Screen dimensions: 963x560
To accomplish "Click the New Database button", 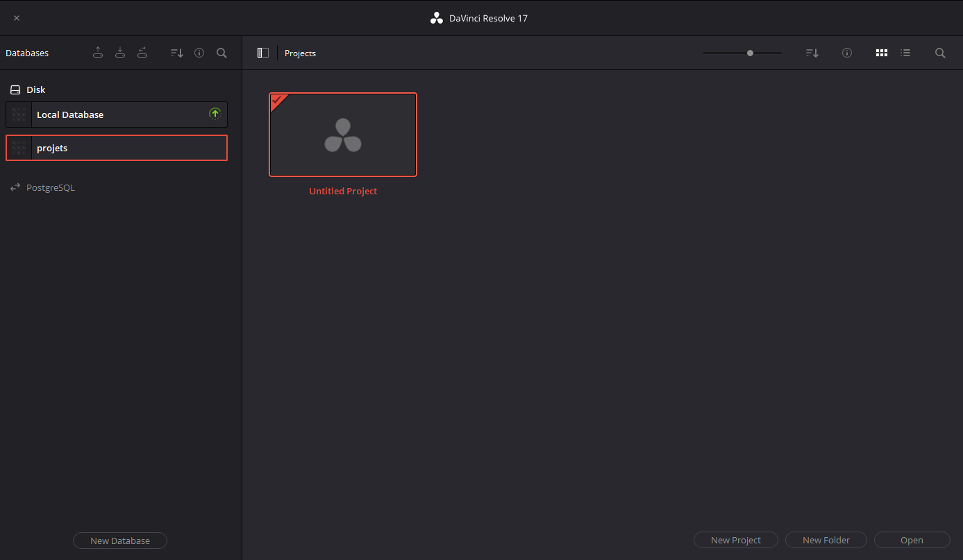I will pyautogui.click(x=120, y=541).
